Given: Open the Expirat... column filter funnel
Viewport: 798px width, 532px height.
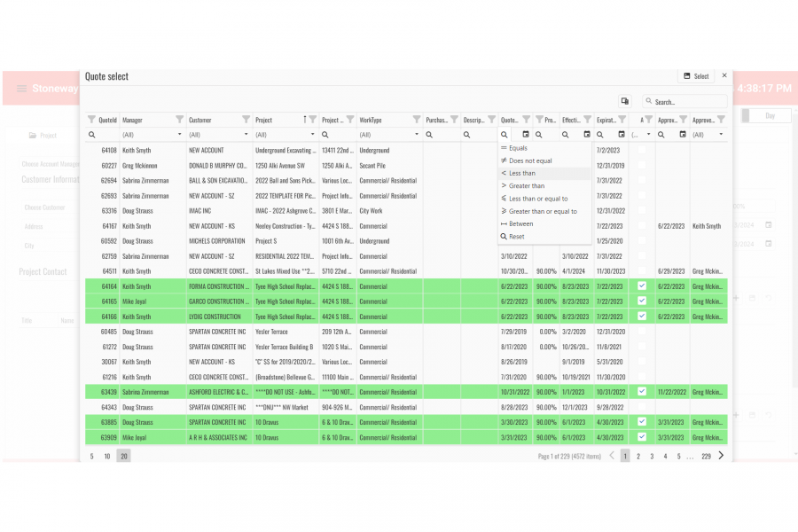Looking at the screenshot, I should pos(622,120).
